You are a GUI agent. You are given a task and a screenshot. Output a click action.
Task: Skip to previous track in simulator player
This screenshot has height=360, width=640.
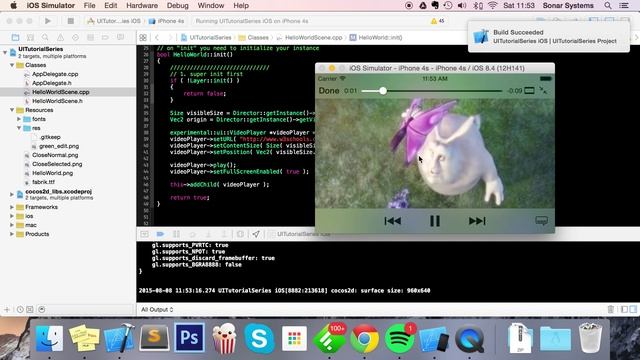click(393, 221)
